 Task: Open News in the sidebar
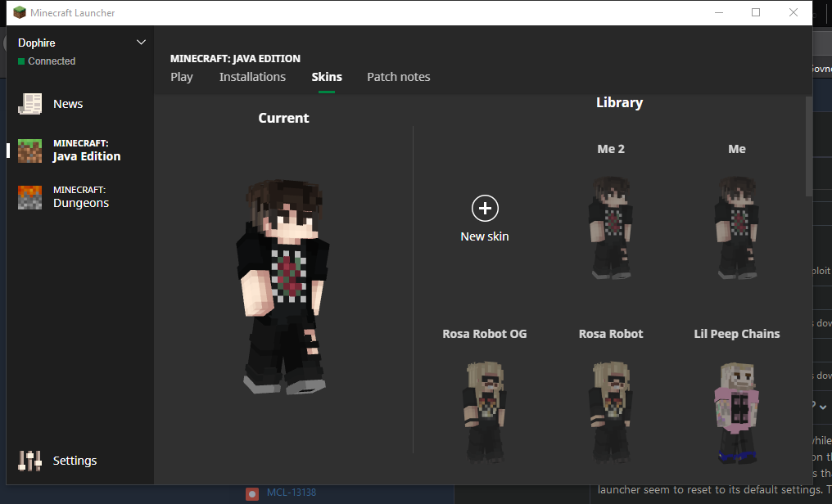point(68,104)
